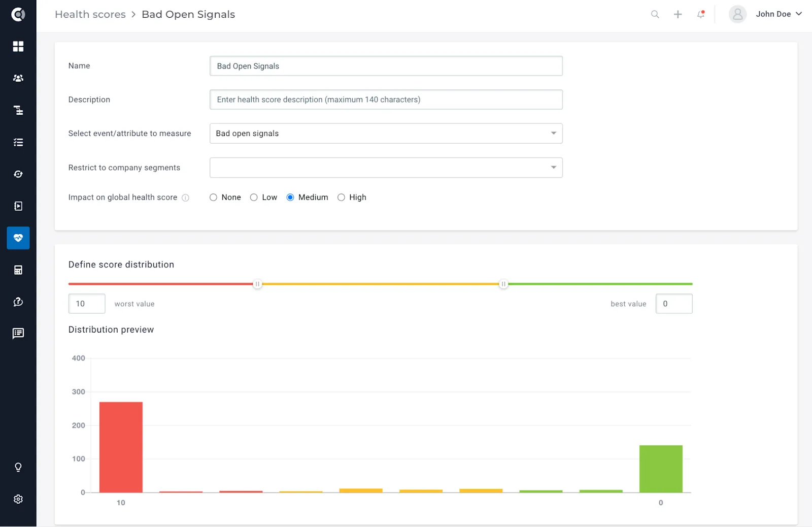Select the Low impact radio

254,197
